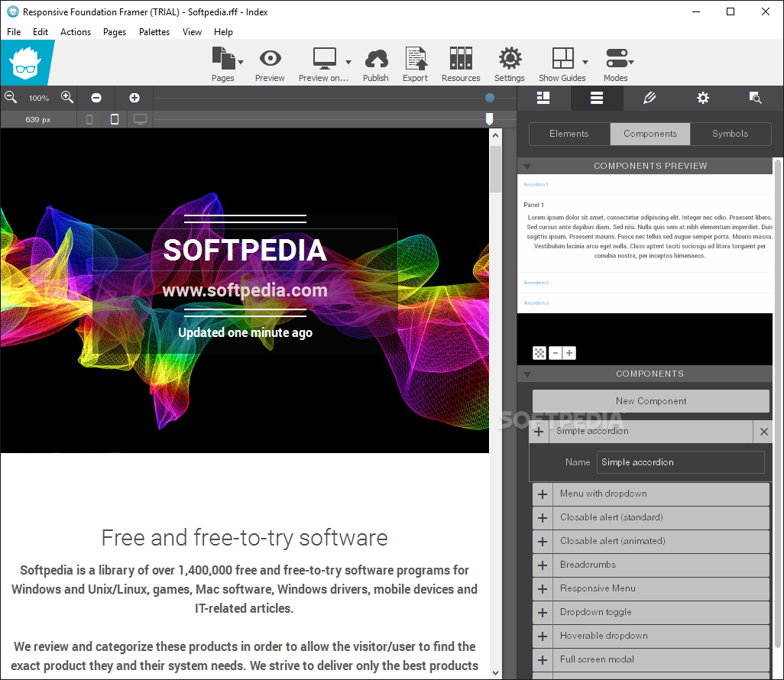Click the preview zoom minus button
This screenshot has height=680, width=784.
click(555, 353)
